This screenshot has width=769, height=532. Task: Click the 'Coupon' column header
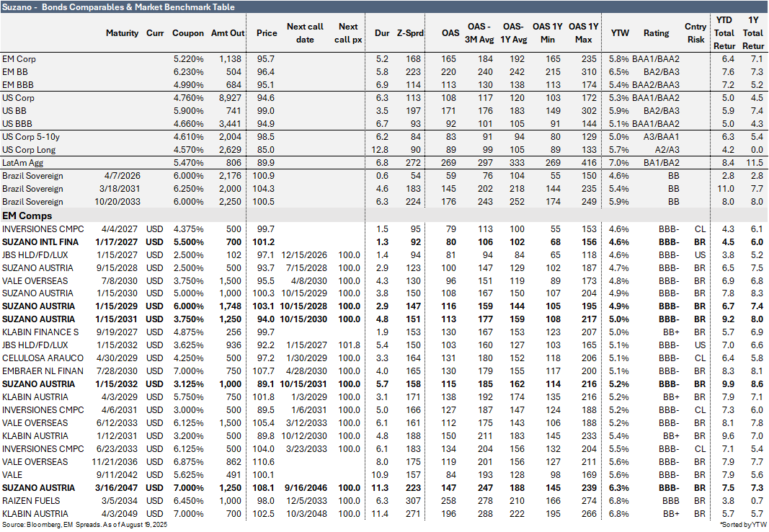click(x=188, y=33)
